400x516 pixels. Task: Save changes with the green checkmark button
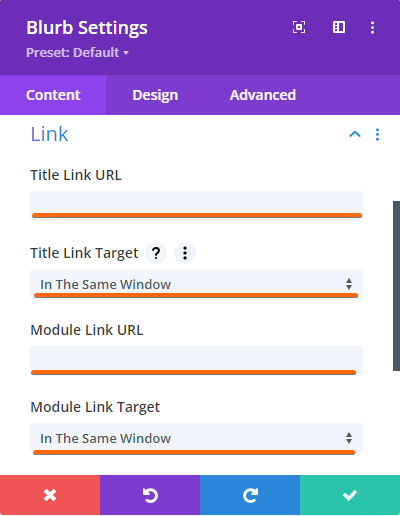point(350,495)
